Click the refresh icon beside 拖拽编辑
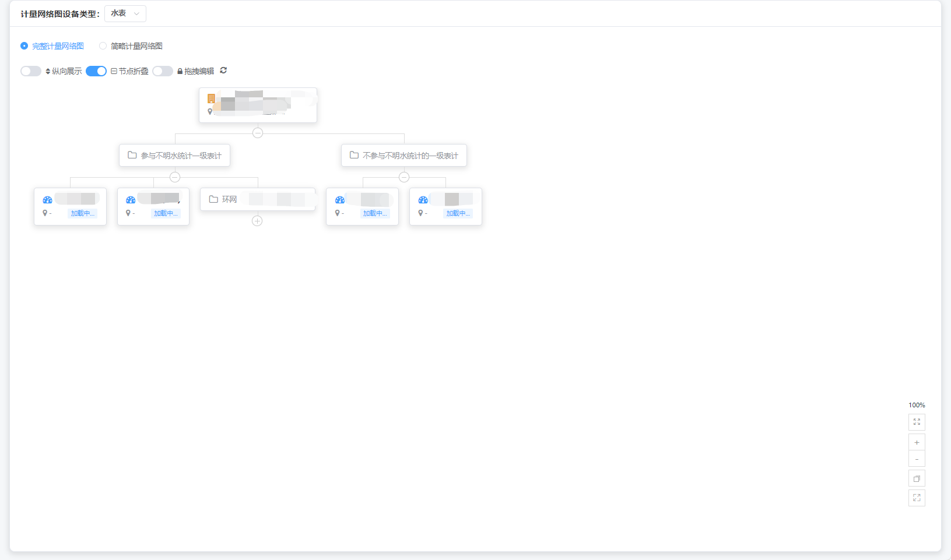951x560 pixels. (x=223, y=71)
